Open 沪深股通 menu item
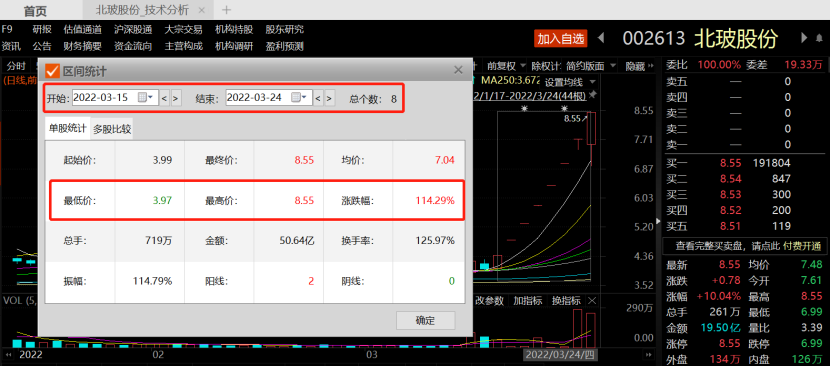Viewport: 830px width, 367px height. pyautogui.click(x=133, y=30)
